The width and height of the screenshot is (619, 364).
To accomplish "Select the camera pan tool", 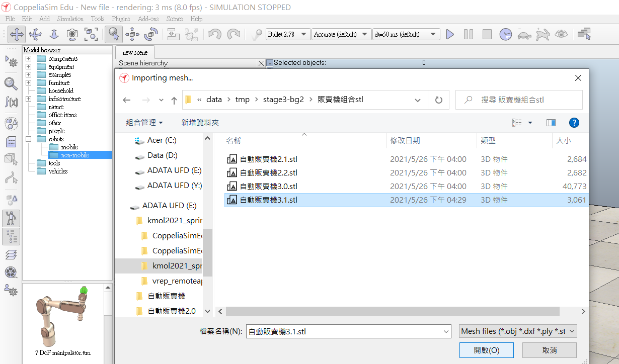I will [17, 34].
